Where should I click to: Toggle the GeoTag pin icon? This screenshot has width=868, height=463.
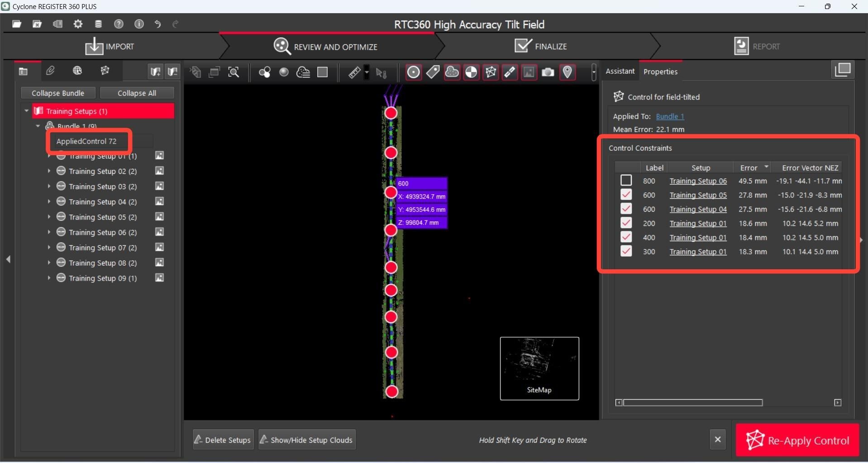pyautogui.click(x=567, y=72)
